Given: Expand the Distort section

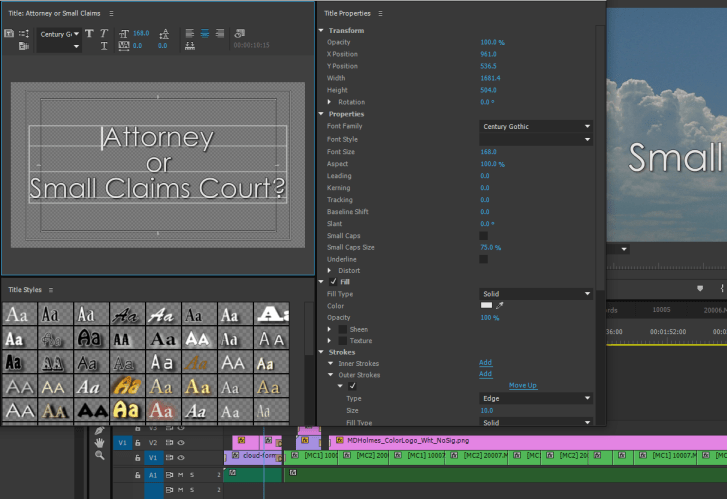Looking at the screenshot, I should click(x=331, y=270).
